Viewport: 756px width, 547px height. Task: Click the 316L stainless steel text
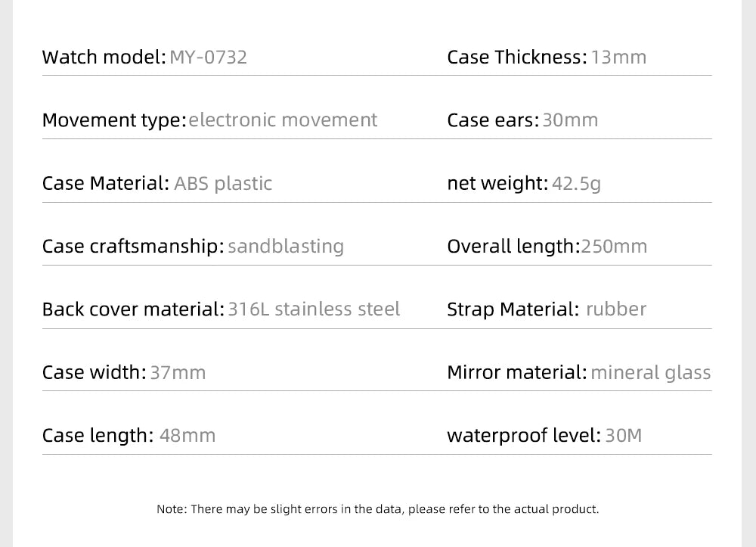314,309
